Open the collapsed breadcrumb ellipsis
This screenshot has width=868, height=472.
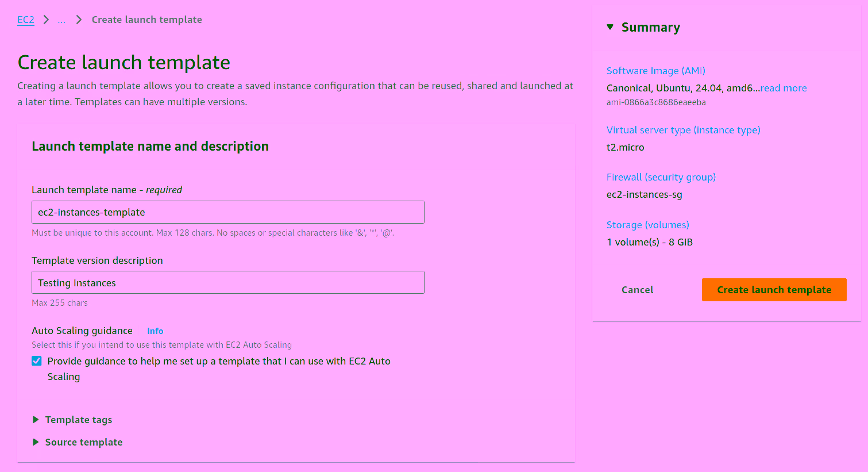(x=61, y=20)
